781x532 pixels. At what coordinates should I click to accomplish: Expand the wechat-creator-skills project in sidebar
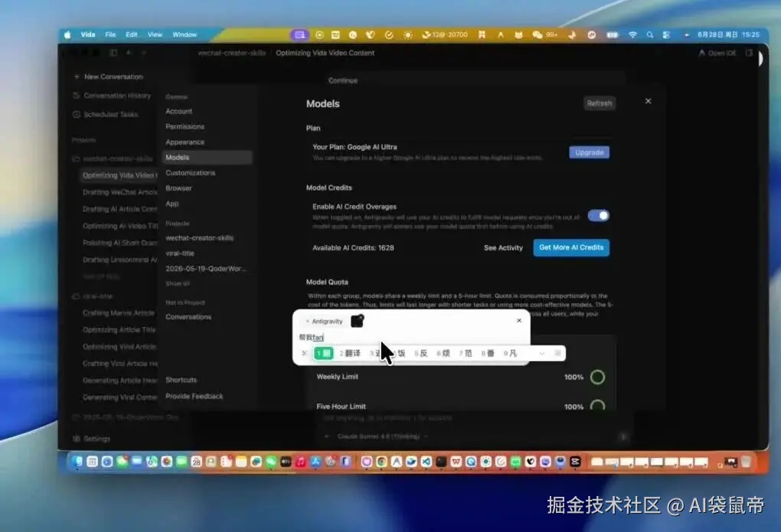pos(113,158)
